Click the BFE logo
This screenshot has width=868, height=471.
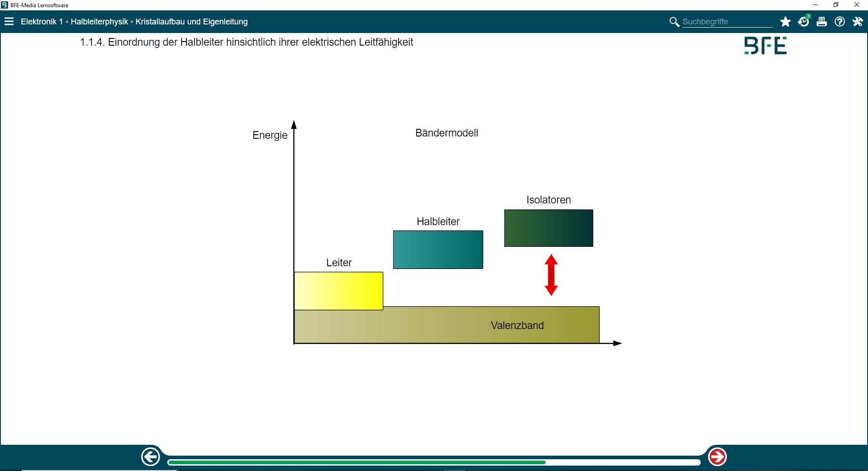pyautogui.click(x=765, y=46)
